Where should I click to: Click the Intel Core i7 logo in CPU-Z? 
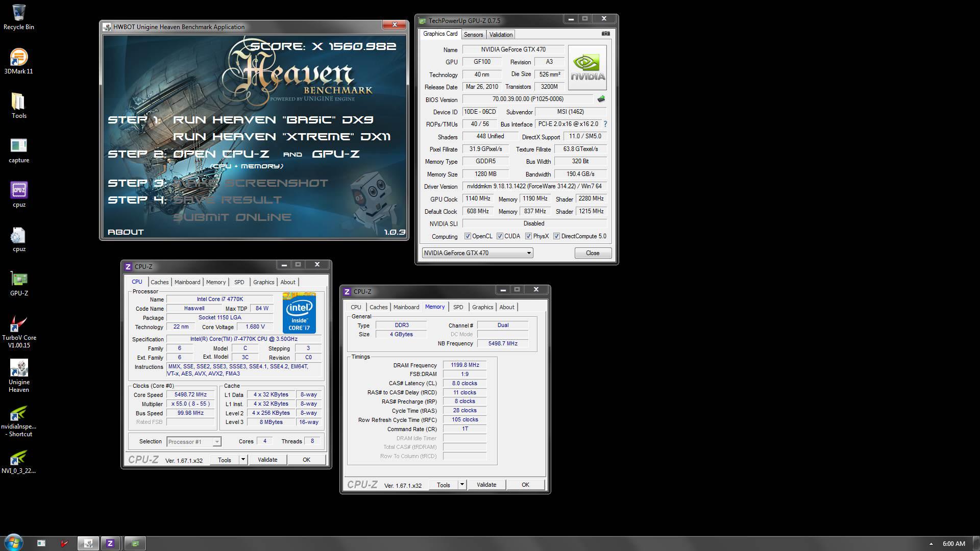(x=299, y=313)
